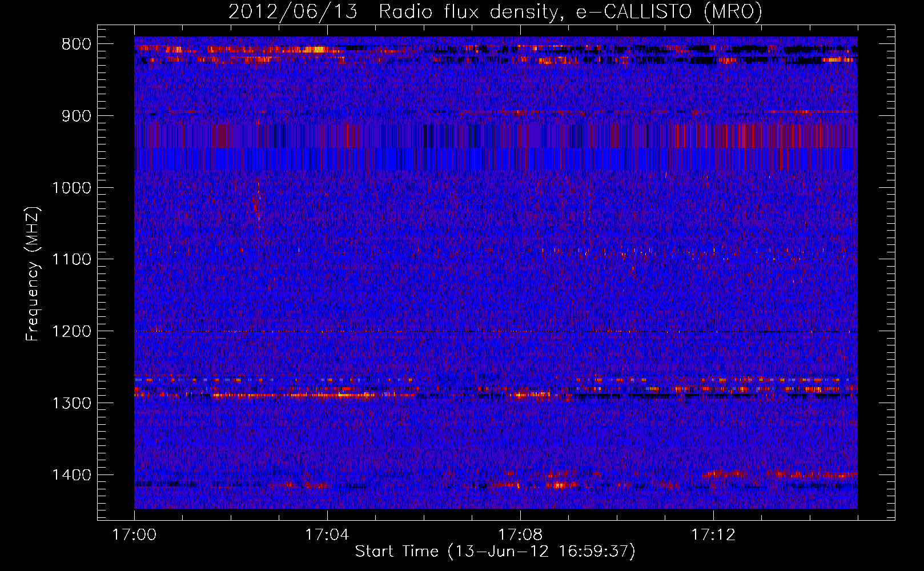
Task: Click the 17:04 time tick label
Action: point(327,535)
